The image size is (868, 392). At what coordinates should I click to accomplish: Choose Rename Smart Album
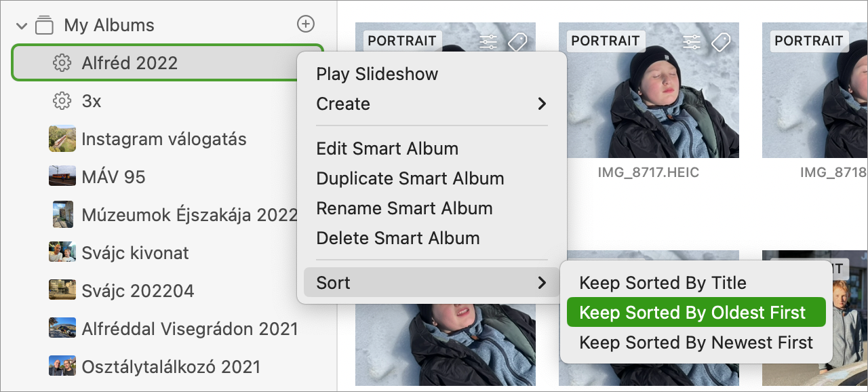[x=432, y=208]
